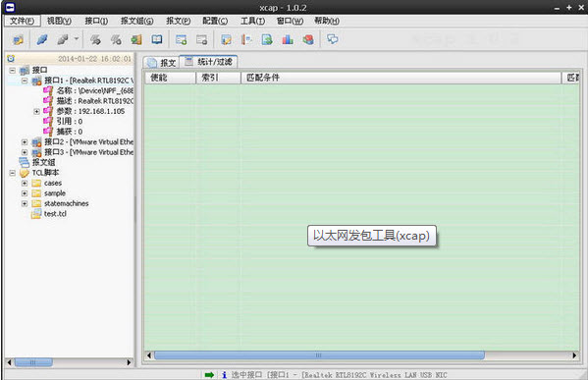Expand the statemachines folder

25,203
